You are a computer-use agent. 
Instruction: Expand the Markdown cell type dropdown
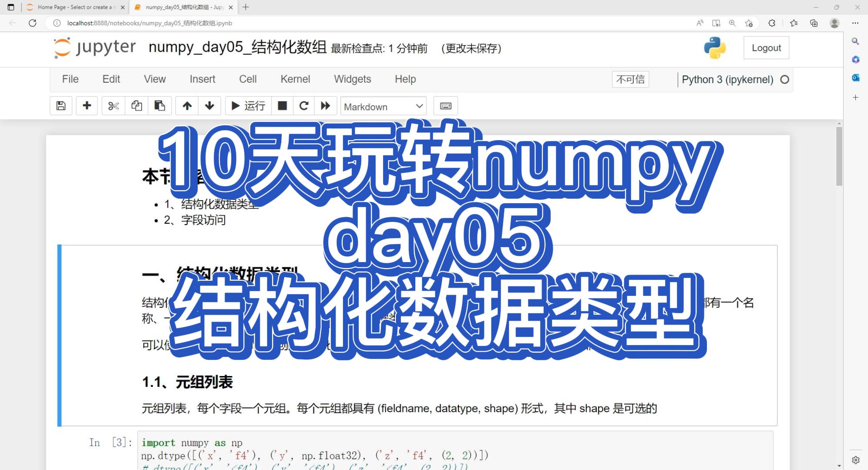click(383, 106)
